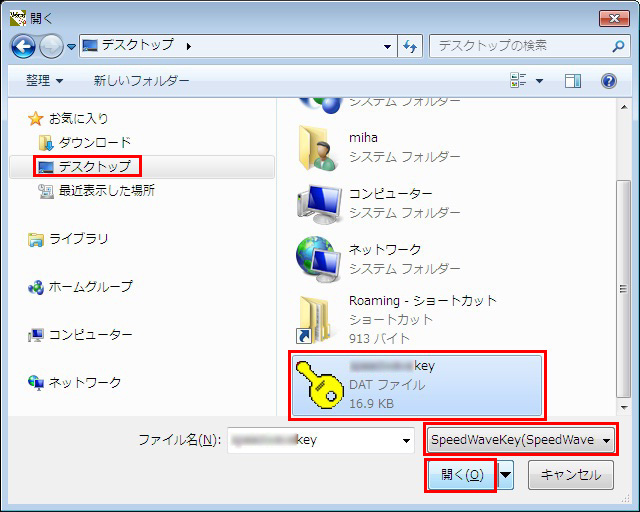Toggle the preview pane icon
Viewport: 640px width, 512px height.
pyautogui.click(x=573, y=81)
